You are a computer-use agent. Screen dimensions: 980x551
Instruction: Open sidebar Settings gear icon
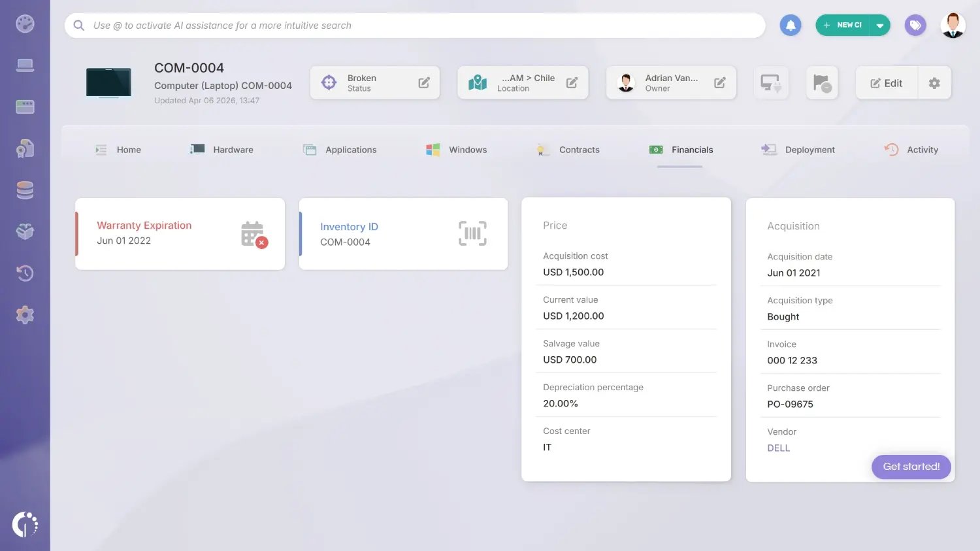25,314
